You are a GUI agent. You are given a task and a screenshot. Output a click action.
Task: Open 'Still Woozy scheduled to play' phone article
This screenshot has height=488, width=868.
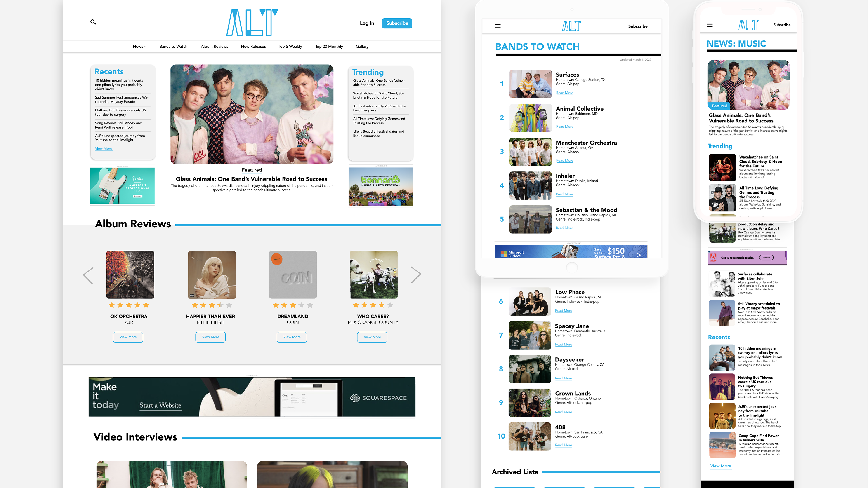point(745,313)
